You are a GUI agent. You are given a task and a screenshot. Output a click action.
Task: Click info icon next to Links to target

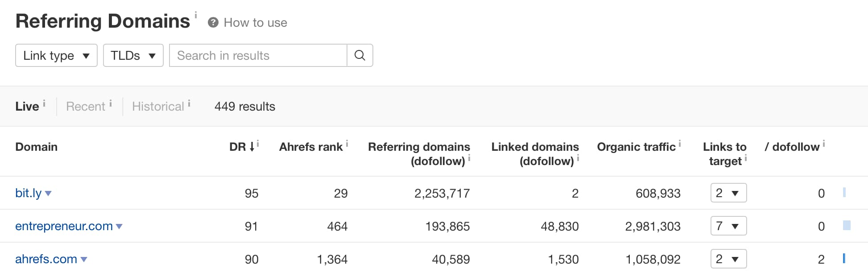tap(746, 157)
